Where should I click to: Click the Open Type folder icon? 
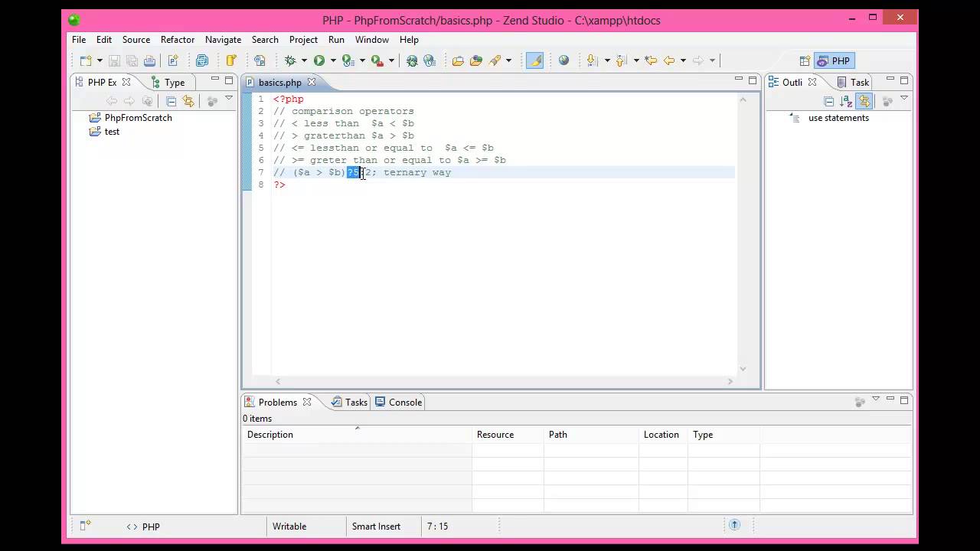click(x=458, y=60)
